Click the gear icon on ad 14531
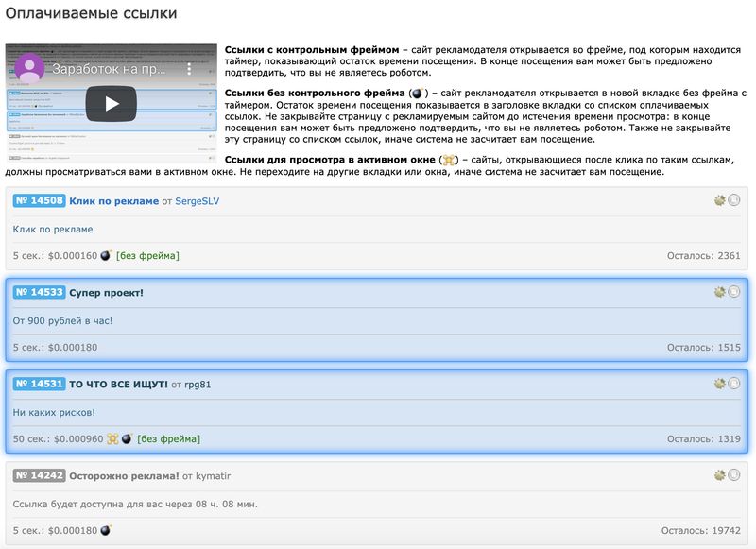Viewport: 756px width, 549px height. coord(720,384)
